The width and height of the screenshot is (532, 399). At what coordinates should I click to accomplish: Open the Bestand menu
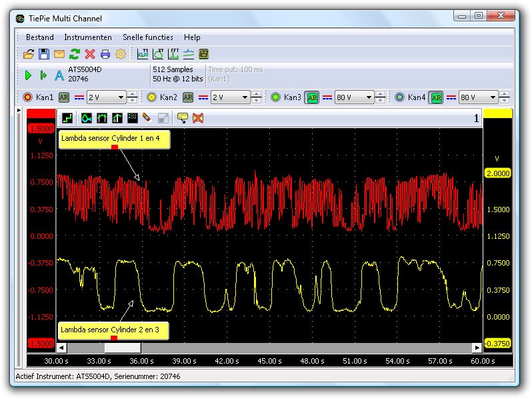pos(39,37)
